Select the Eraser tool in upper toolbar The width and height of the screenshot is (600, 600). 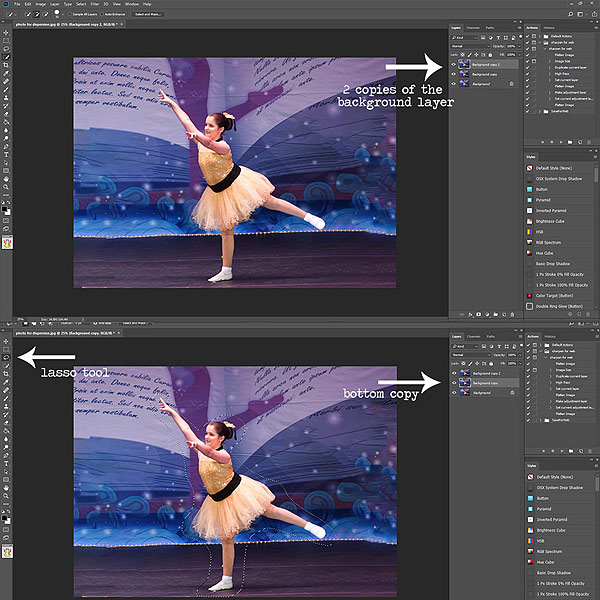pyautogui.click(x=6, y=114)
